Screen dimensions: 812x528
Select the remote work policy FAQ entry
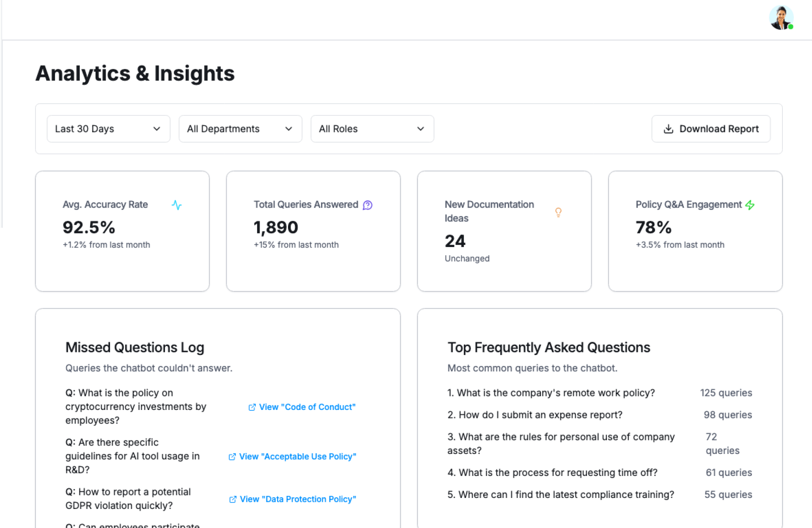[551, 393]
